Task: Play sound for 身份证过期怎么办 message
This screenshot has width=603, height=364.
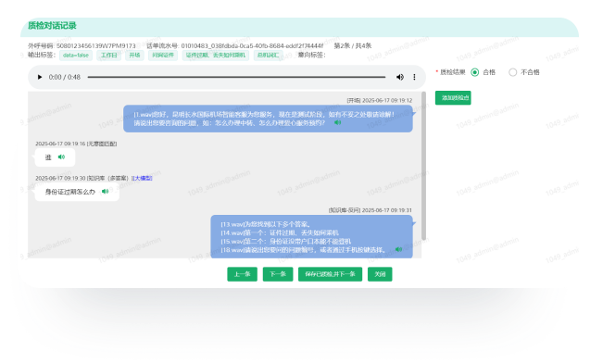Action: click(x=105, y=192)
